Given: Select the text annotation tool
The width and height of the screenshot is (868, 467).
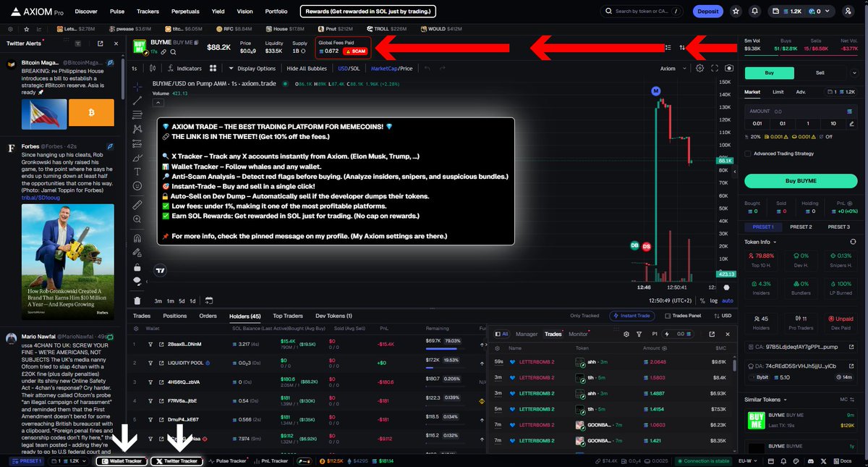Looking at the screenshot, I should 137,171.
